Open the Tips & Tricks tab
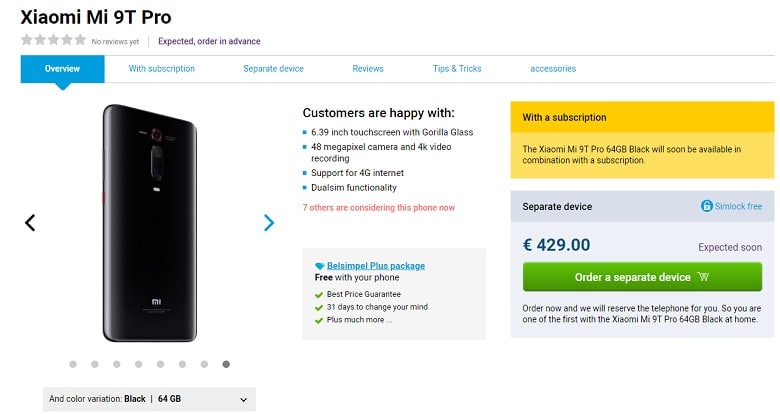The image size is (780, 414). [x=457, y=69]
